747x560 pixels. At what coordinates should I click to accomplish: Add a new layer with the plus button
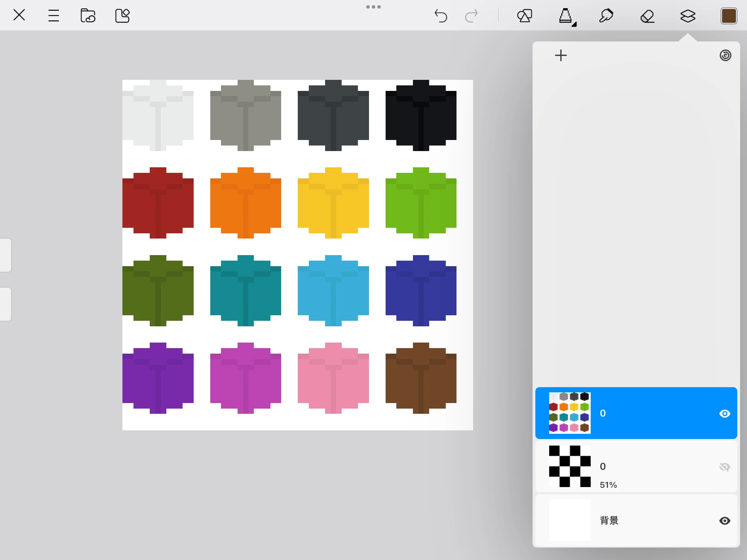pos(561,55)
